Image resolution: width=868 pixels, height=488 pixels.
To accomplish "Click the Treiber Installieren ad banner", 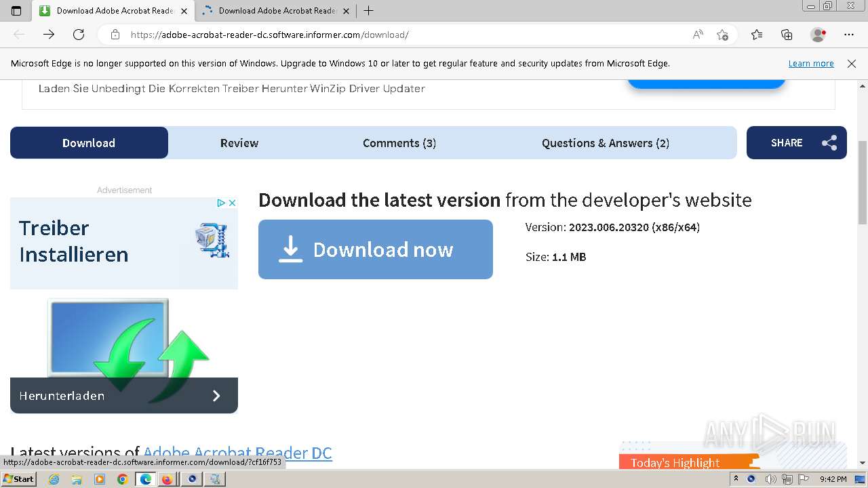I will pyautogui.click(x=124, y=243).
